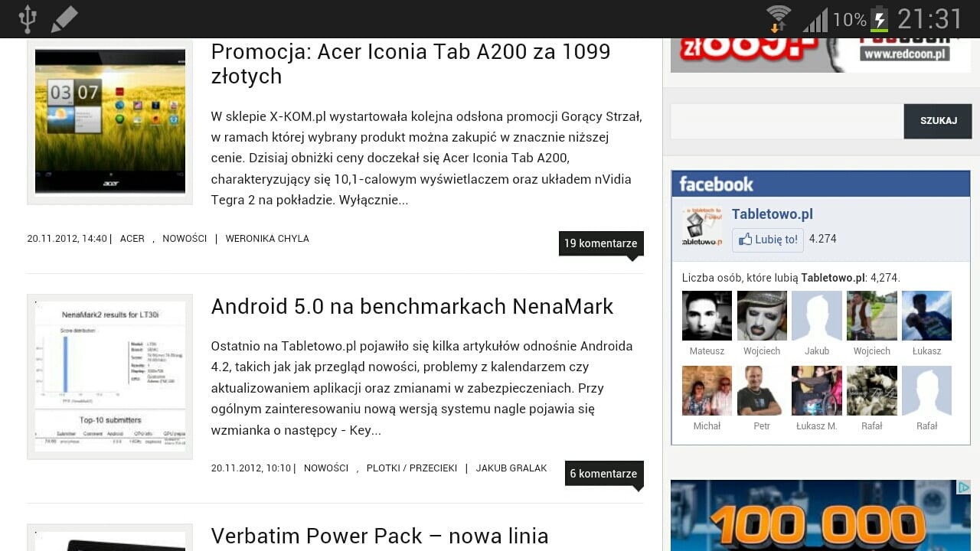This screenshot has width=980, height=551.
Task: Click the redcoon.pl banner ad
Action: 821,55
